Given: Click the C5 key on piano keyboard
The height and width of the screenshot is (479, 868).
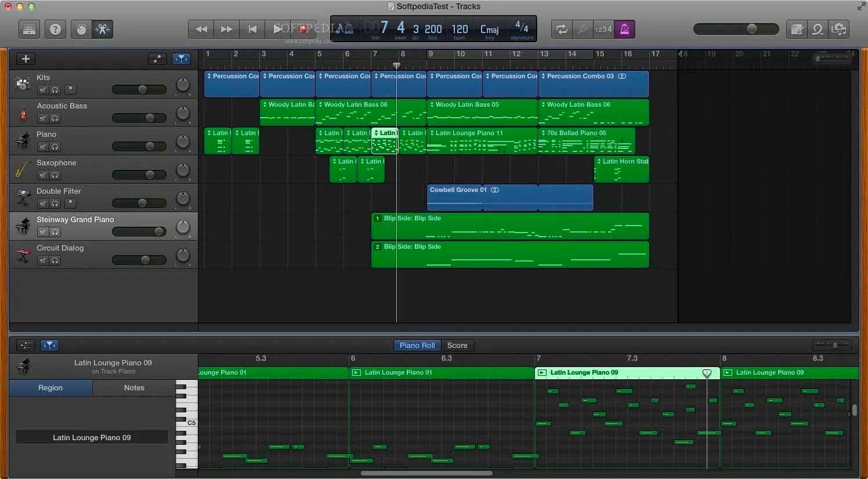Looking at the screenshot, I should 186,423.
